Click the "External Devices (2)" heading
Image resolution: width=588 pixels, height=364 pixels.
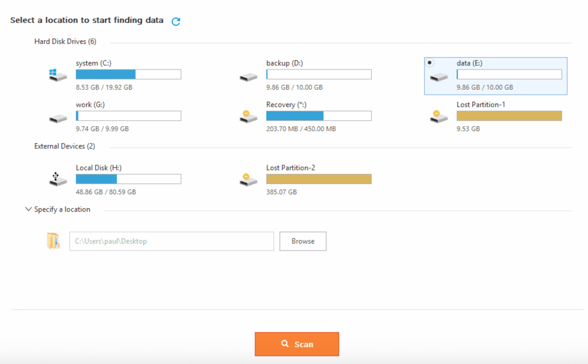[64, 146]
